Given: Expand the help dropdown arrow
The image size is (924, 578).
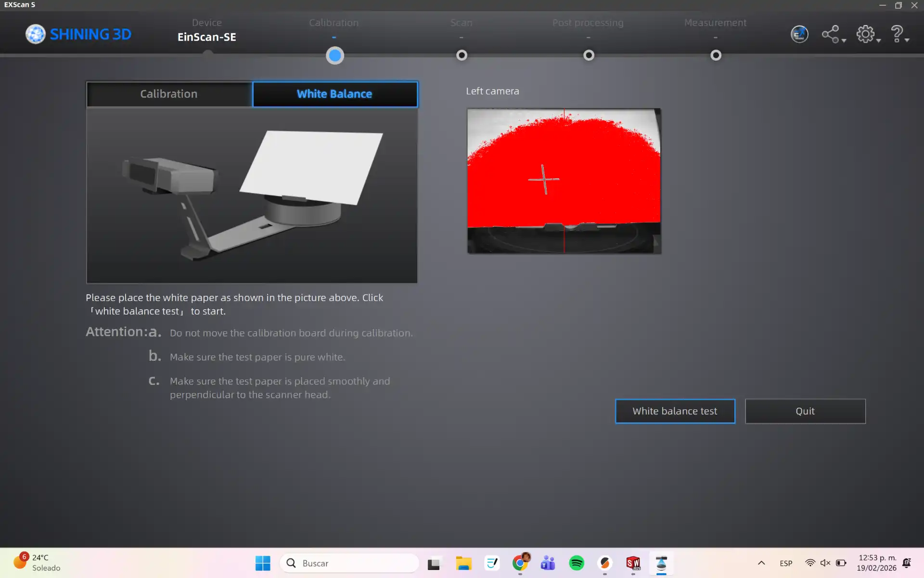Looking at the screenshot, I should tap(907, 41).
